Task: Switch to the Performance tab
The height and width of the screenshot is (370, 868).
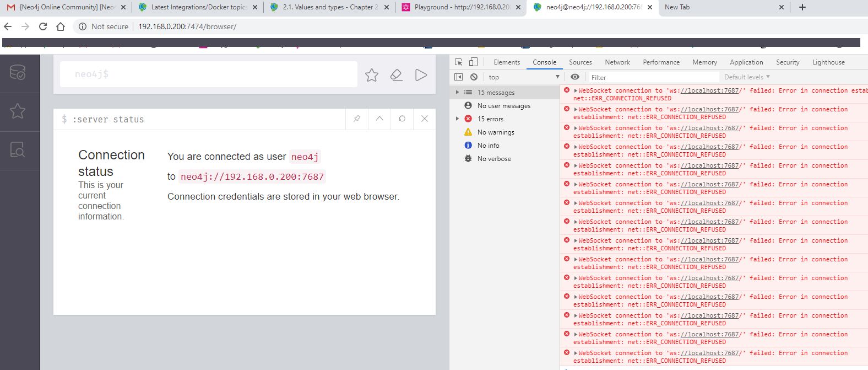Action: coord(661,62)
